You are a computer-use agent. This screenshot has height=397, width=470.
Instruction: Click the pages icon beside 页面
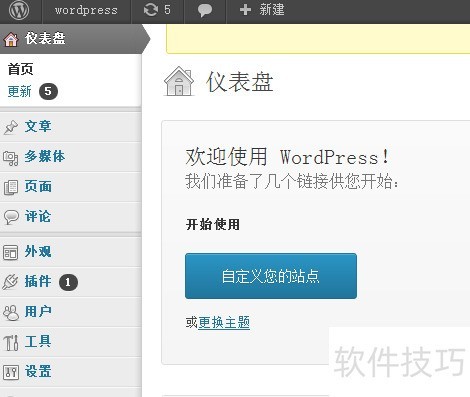[x=11, y=187]
